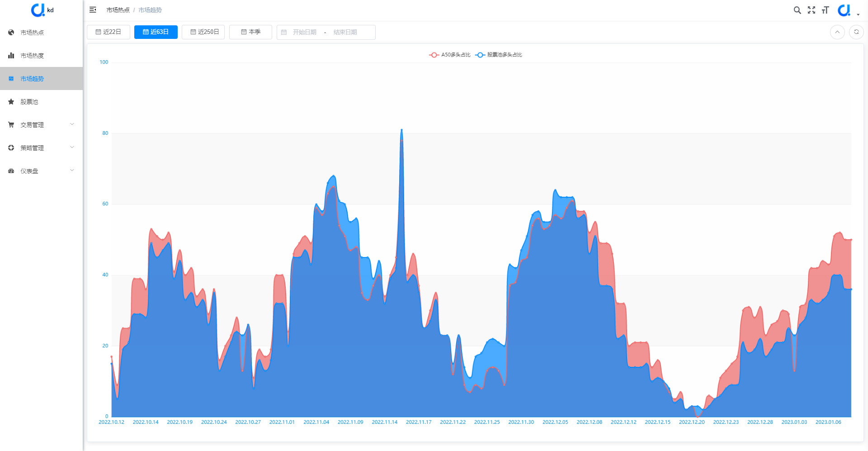The width and height of the screenshot is (868, 451).
Task: Expand the 策略管理 submenu
Action: click(x=41, y=148)
